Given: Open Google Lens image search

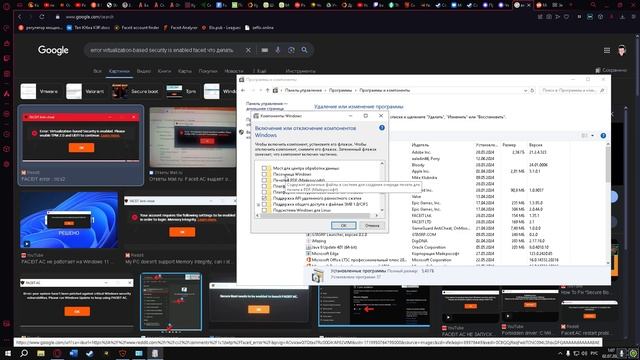Looking at the screenshot, I should pos(291,50).
